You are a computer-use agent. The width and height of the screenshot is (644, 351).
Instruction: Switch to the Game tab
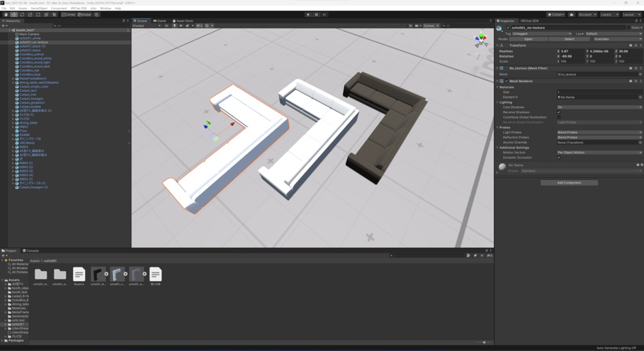tap(160, 21)
